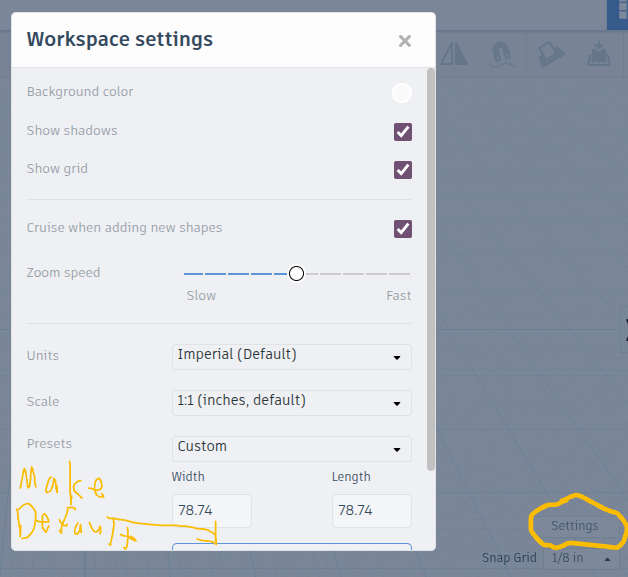Click the dialog's vertical scrollbar
Viewport: 628px width, 577px height.
(431, 269)
